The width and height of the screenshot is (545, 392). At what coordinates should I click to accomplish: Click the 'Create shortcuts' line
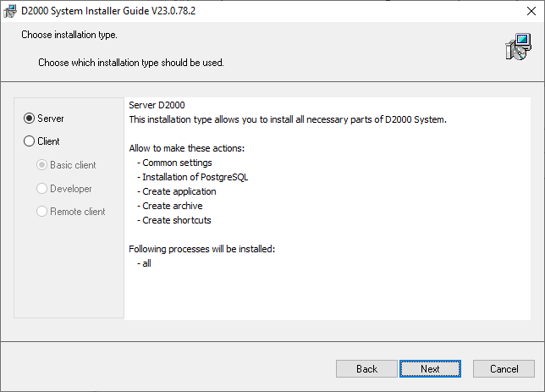177,220
